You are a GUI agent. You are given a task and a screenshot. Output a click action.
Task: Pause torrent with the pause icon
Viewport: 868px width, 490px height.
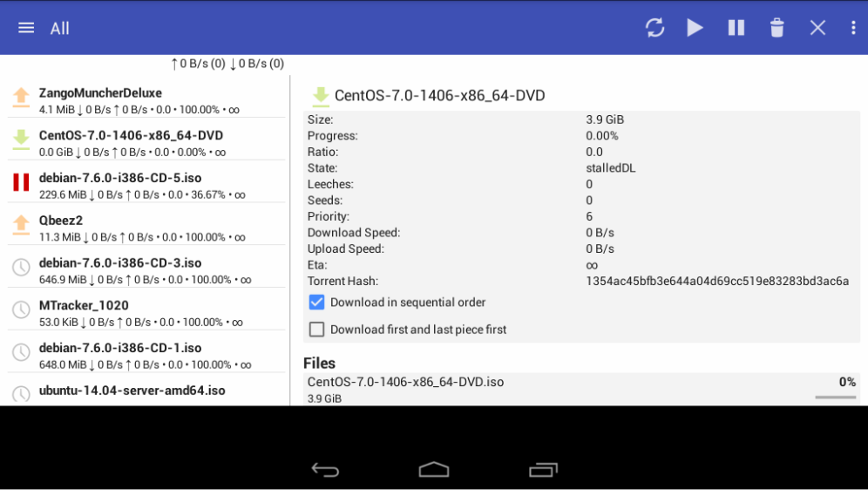736,28
